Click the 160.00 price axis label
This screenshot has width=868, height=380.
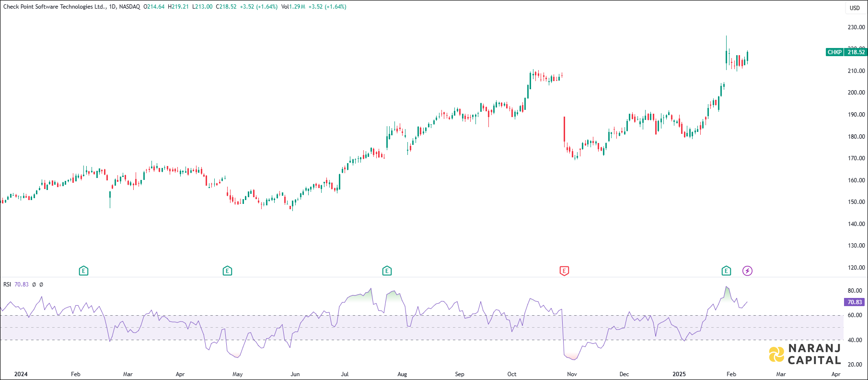click(856, 180)
